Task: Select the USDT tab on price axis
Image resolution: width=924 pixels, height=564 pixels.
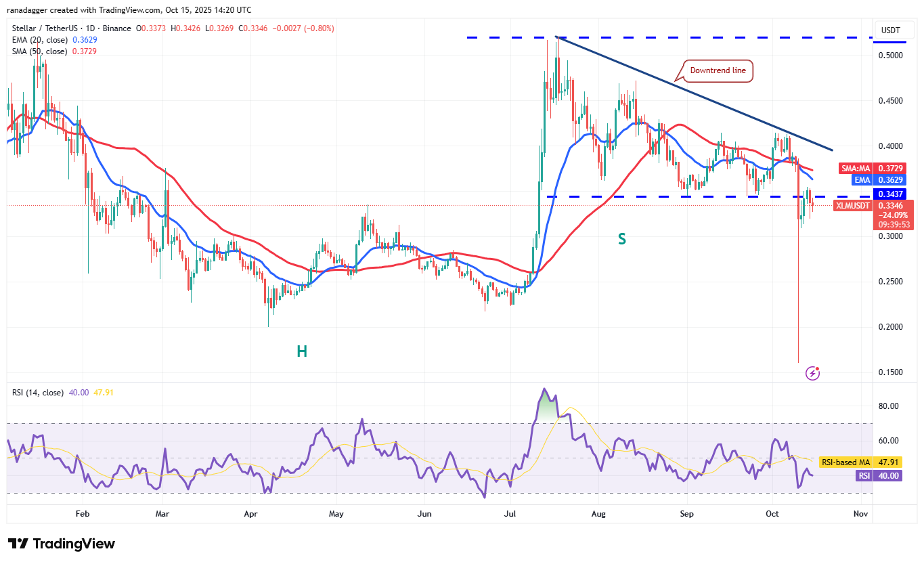Action: point(894,30)
